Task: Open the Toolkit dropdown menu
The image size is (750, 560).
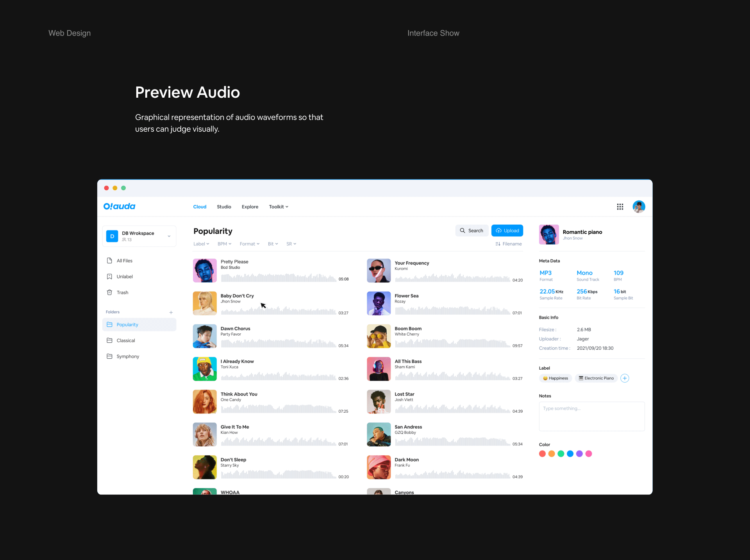Action: (x=279, y=207)
